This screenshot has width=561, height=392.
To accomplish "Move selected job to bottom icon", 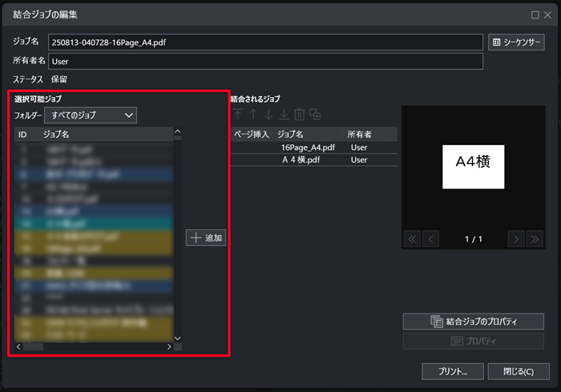I will click(x=284, y=115).
